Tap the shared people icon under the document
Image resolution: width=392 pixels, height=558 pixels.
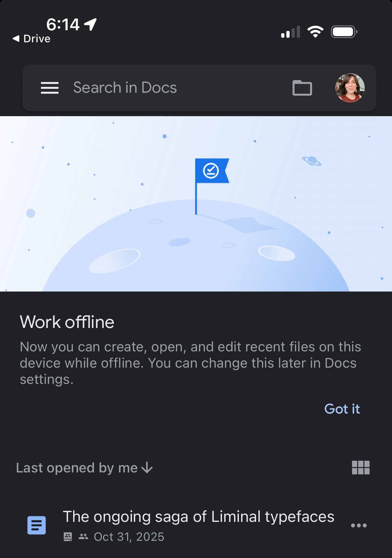click(x=84, y=537)
